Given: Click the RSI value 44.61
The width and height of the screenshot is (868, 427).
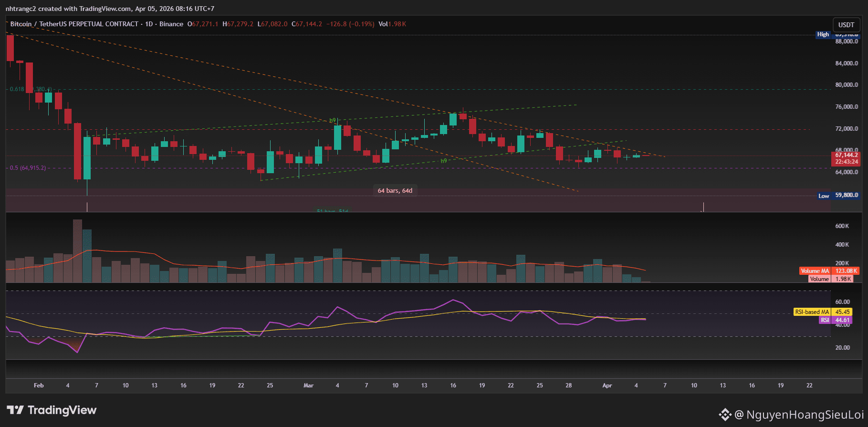Looking at the screenshot, I should 842,320.
